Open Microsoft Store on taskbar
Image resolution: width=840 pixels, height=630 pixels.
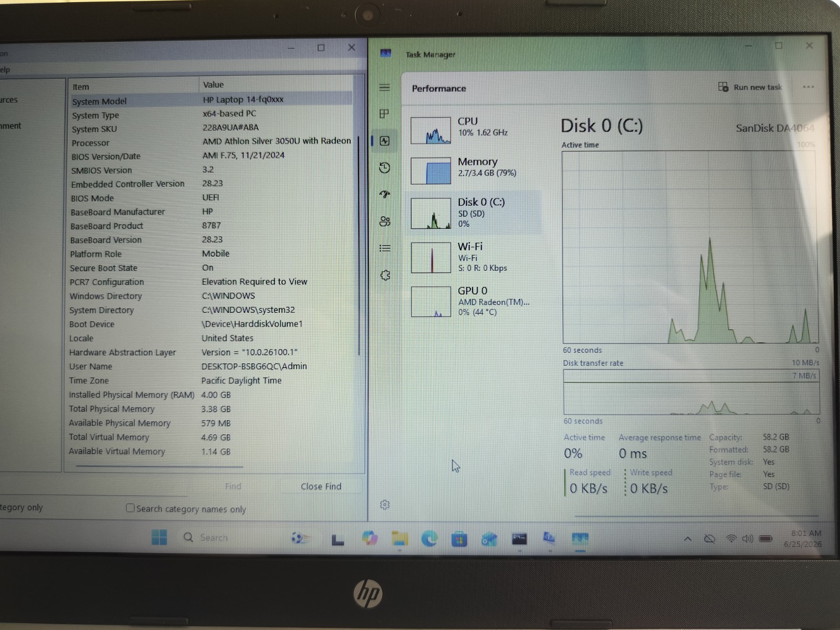[x=459, y=539]
